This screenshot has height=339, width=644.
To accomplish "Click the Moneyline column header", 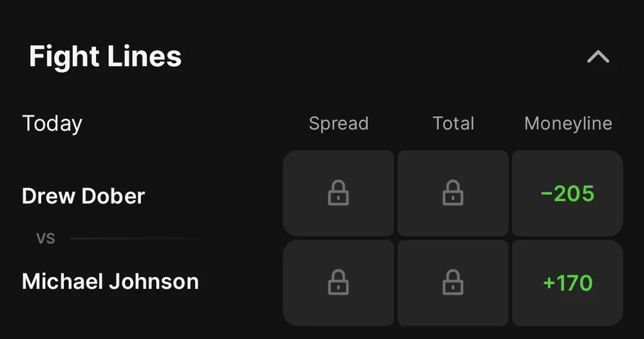I will (568, 123).
